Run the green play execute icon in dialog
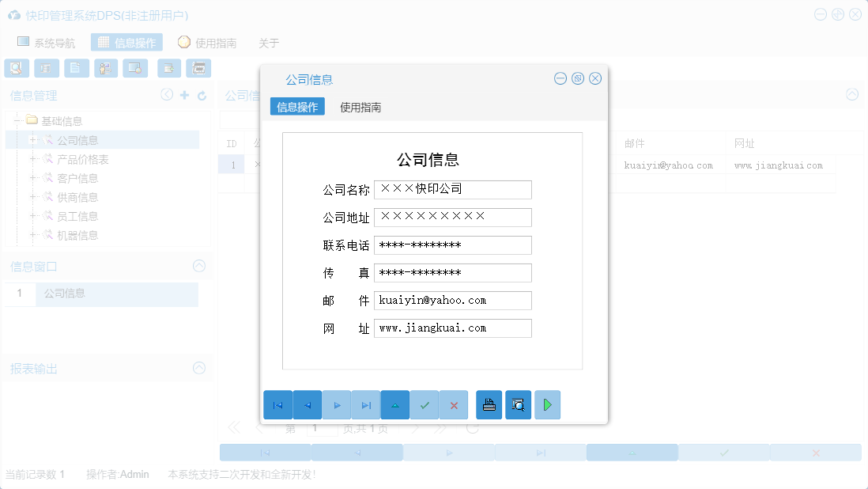The width and height of the screenshot is (868, 489). (x=547, y=404)
